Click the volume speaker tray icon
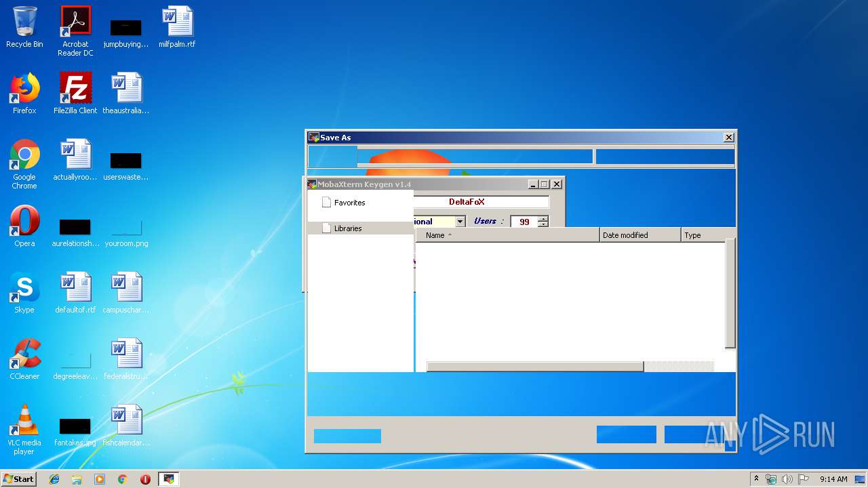The width and height of the screenshot is (868, 488). 787,479
